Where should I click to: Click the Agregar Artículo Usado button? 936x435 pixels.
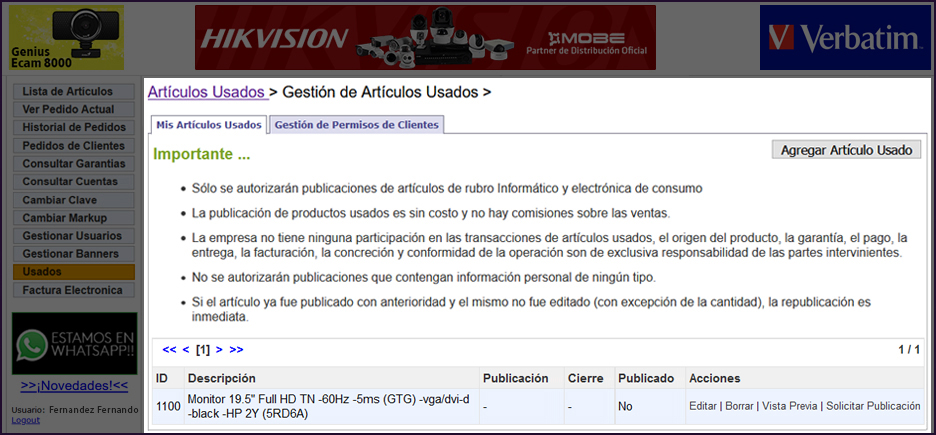[846, 150]
